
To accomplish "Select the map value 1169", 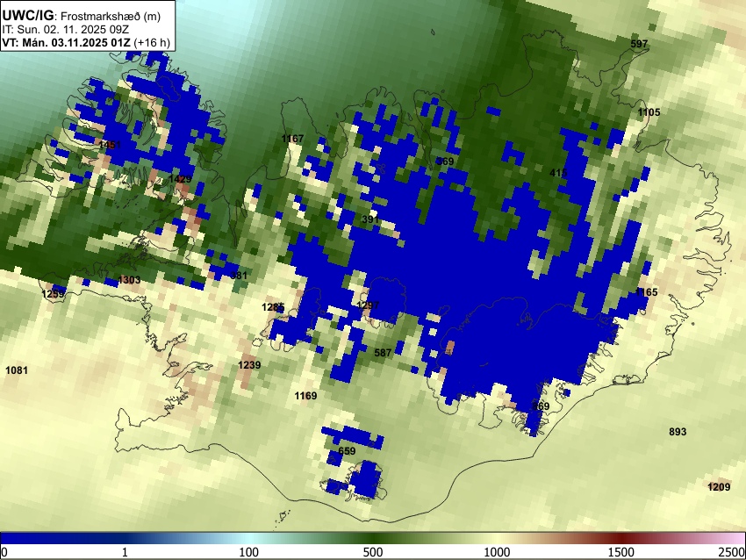I will click(305, 396).
